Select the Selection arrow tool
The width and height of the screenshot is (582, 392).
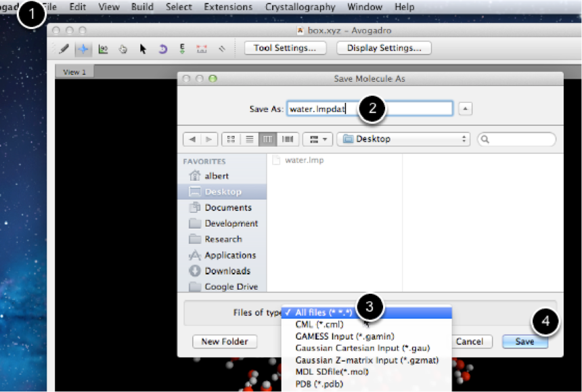(143, 49)
